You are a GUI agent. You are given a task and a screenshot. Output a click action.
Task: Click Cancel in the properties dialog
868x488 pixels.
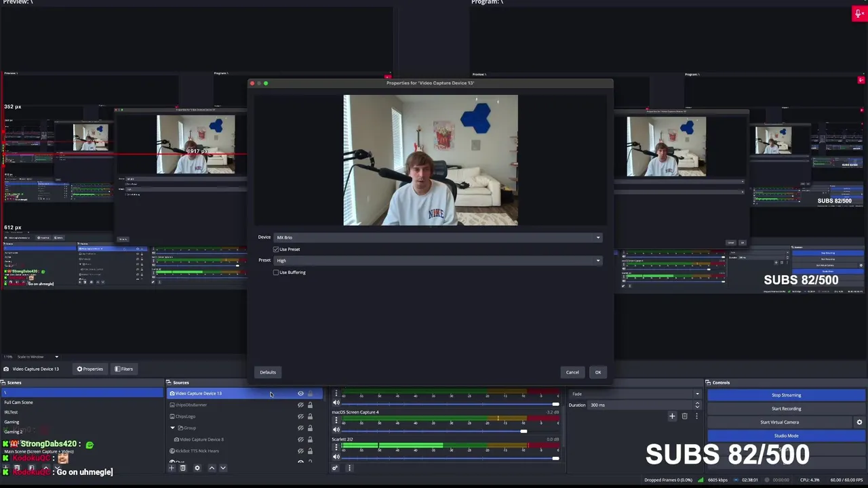tap(572, 372)
